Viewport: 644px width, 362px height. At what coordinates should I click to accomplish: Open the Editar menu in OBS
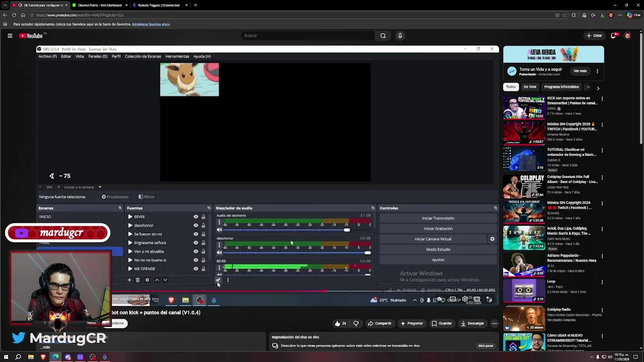coord(66,56)
